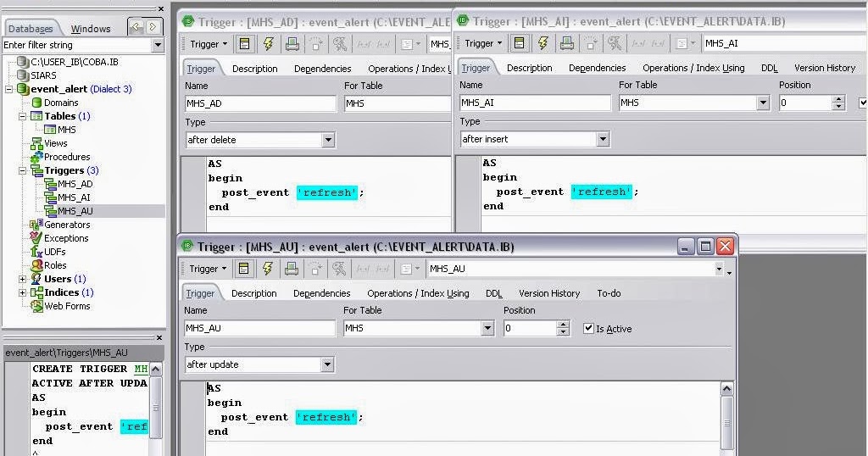
Task: Click scroll up arrow in SQL Assistant panel
Action: [156, 369]
